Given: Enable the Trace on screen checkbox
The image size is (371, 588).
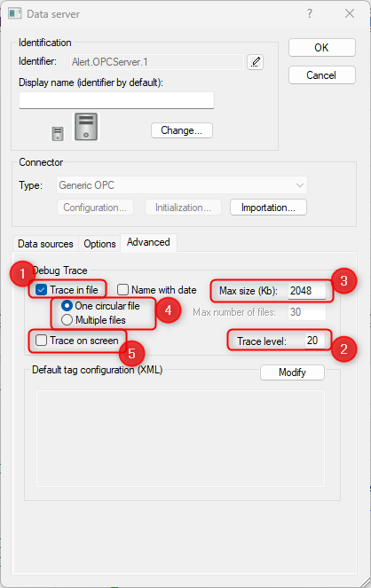Looking at the screenshot, I should point(41,341).
